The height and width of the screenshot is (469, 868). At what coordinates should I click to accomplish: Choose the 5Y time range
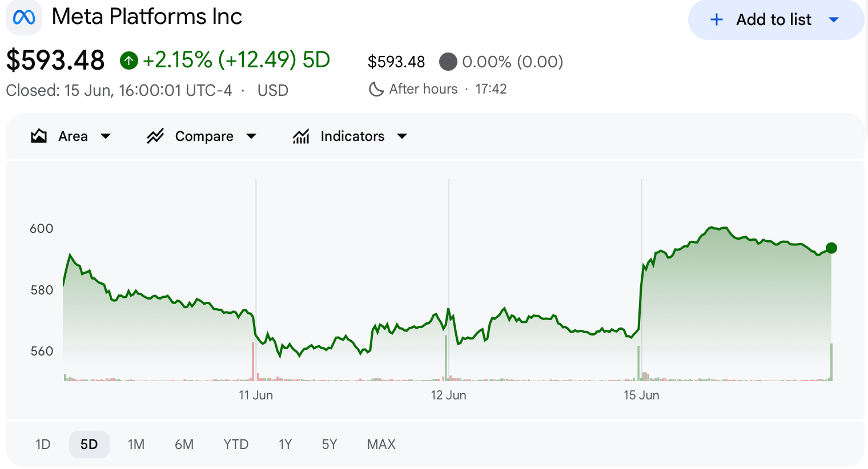click(x=329, y=444)
